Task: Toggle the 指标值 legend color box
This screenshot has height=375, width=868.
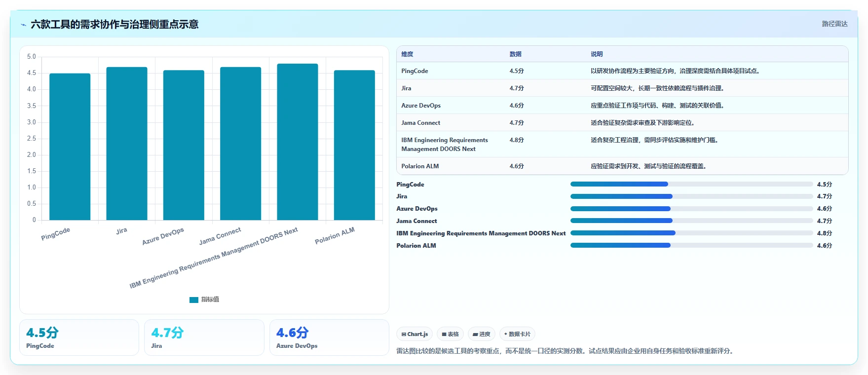Action: click(x=193, y=300)
